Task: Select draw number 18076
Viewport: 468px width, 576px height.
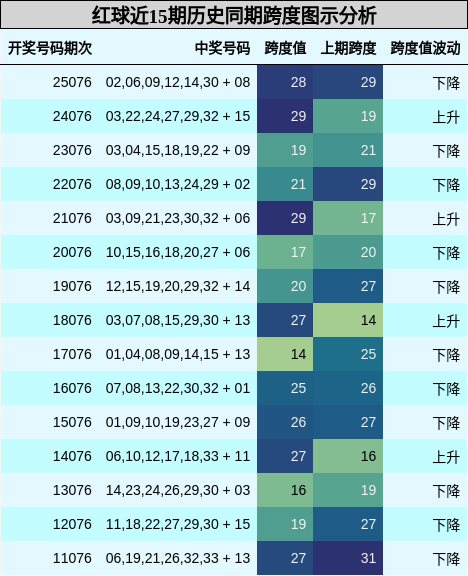Action: 72,320
